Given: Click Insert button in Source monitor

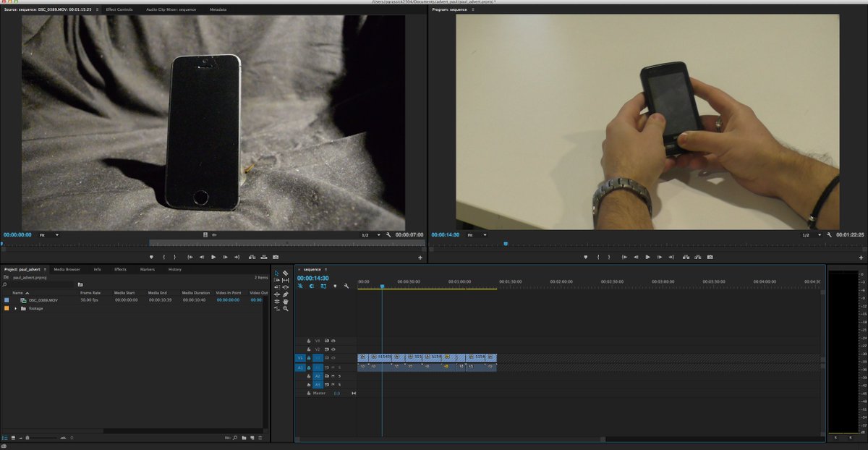Looking at the screenshot, I should pyautogui.click(x=252, y=257).
